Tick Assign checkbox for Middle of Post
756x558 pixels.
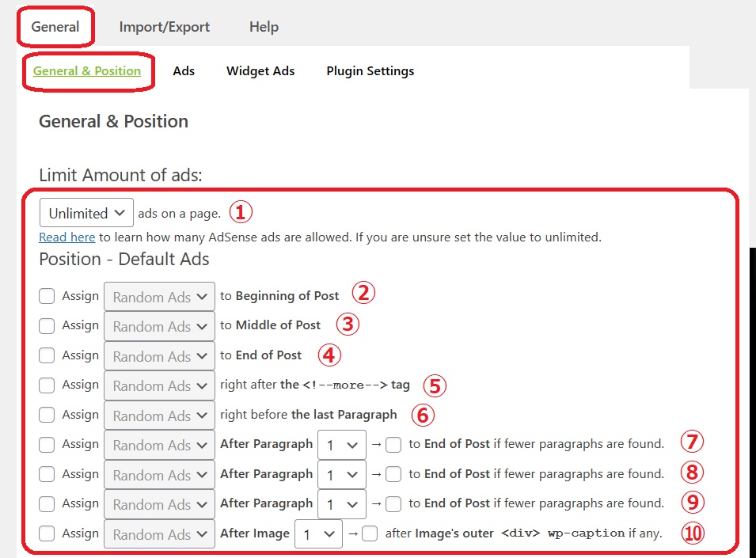pyautogui.click(x=47, y=326)
